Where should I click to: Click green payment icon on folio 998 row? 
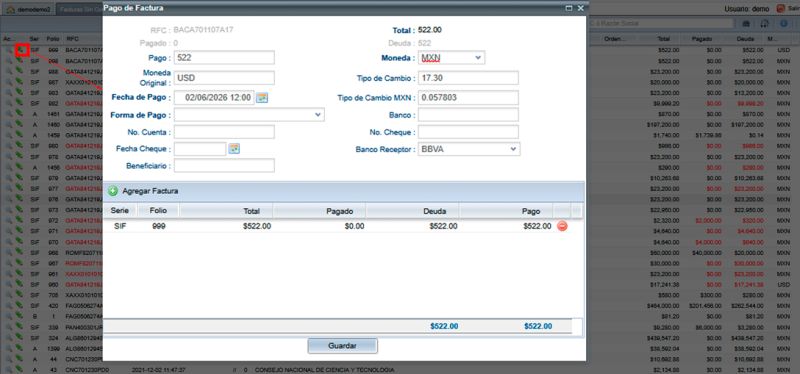coord(19,60)
